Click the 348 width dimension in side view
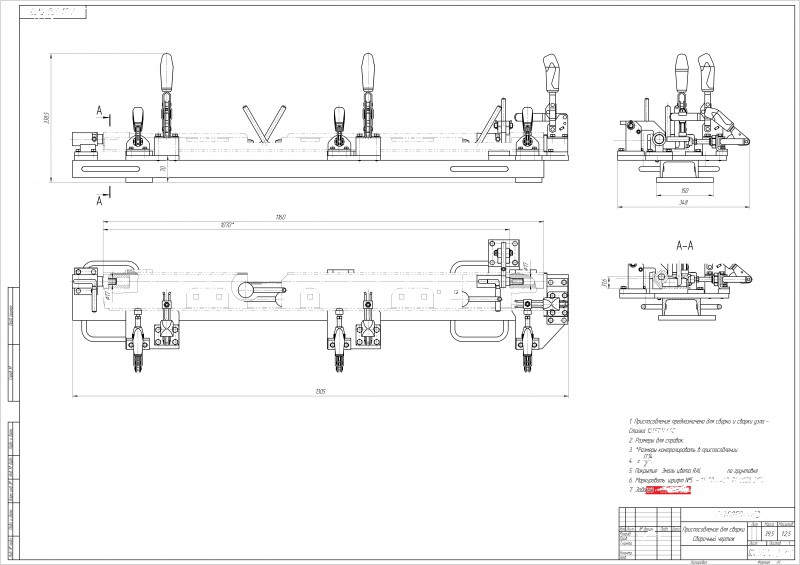800x565 pixels. click(684, 203)
